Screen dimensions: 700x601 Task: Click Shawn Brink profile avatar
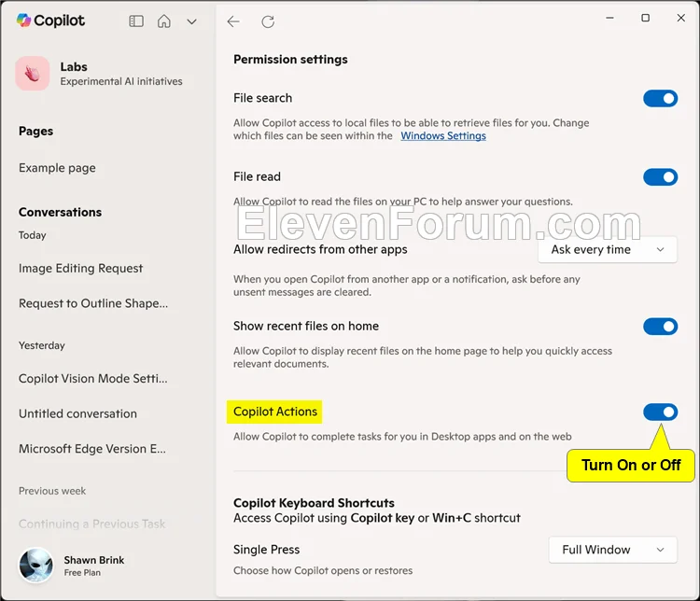35,566
